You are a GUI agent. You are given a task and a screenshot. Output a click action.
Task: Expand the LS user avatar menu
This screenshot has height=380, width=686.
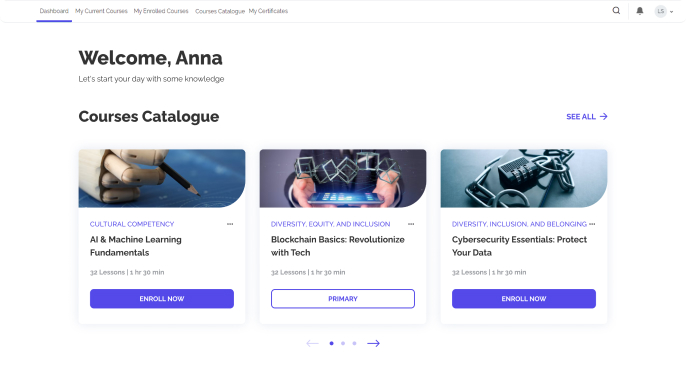click(x=664, y=11)
